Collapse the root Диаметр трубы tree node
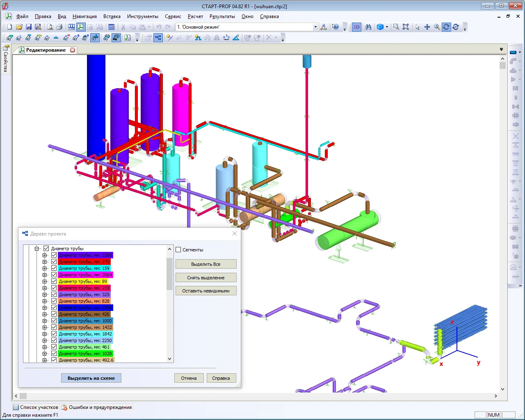Image resolution: width=525 pixels, height=420 pixels. point(37,249)
